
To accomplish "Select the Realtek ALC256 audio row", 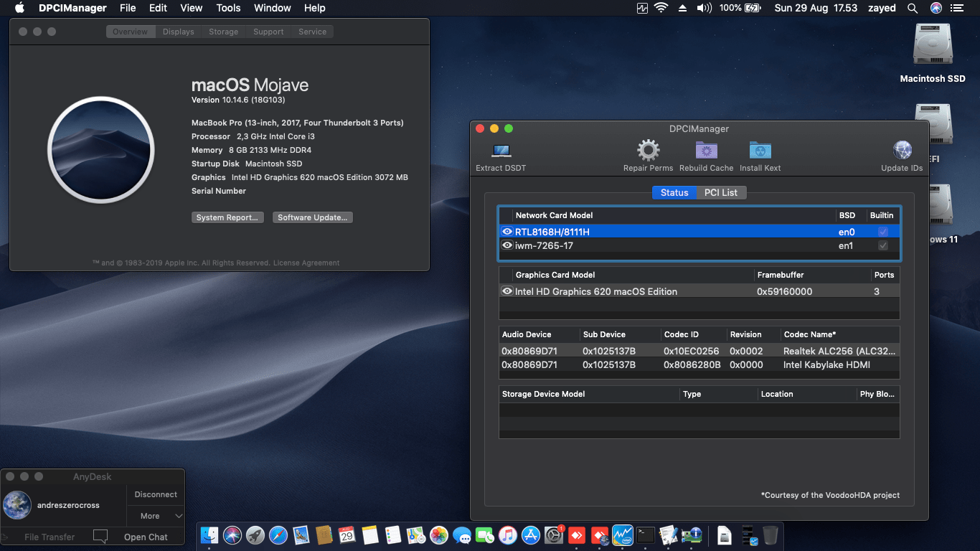I will tap(699, 351).
